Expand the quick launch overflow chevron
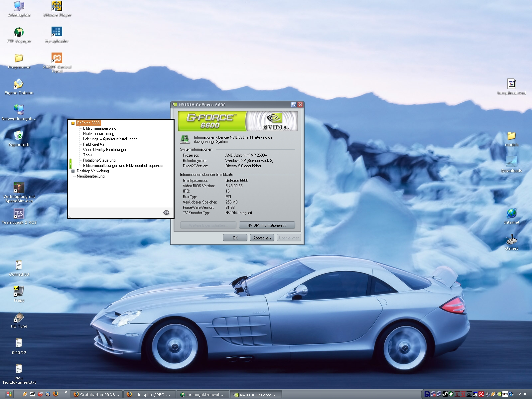 66,393
